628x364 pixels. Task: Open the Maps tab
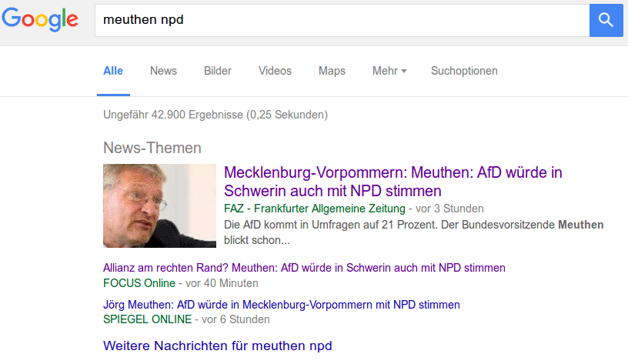332,71
